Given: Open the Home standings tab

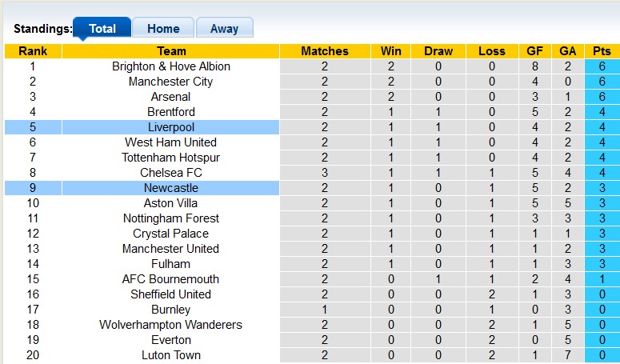Looking at the screenshot, I should pyautogui.click(x=162, y=29).
